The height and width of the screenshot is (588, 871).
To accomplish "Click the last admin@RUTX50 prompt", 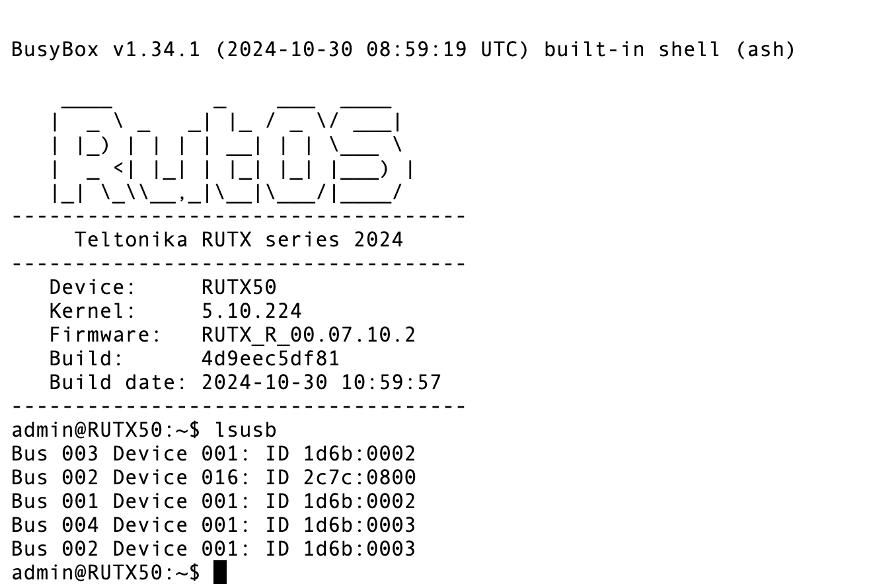I will click(x=105, y=572).
